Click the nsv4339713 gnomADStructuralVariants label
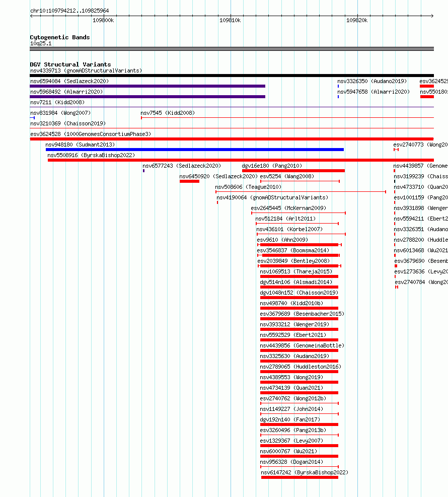 pyautogui.click(x=86, y=70)
